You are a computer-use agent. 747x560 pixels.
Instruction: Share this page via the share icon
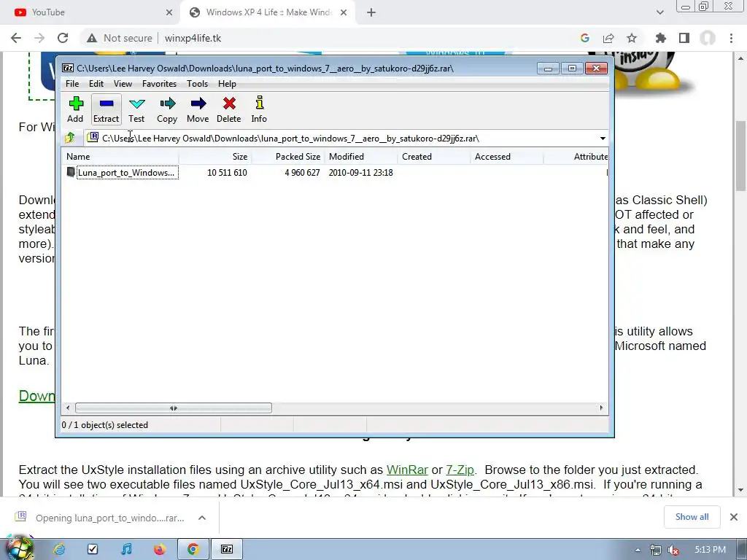coord(608,38)
